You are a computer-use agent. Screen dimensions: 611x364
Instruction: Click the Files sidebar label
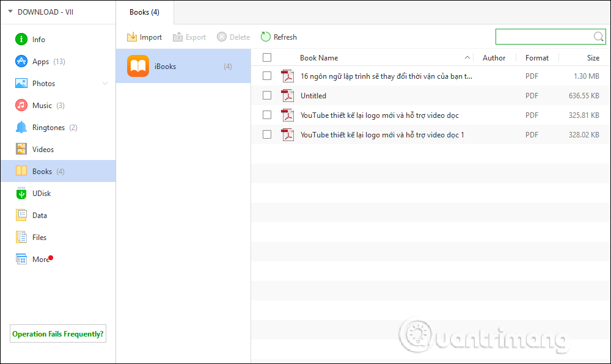[39, 238]
